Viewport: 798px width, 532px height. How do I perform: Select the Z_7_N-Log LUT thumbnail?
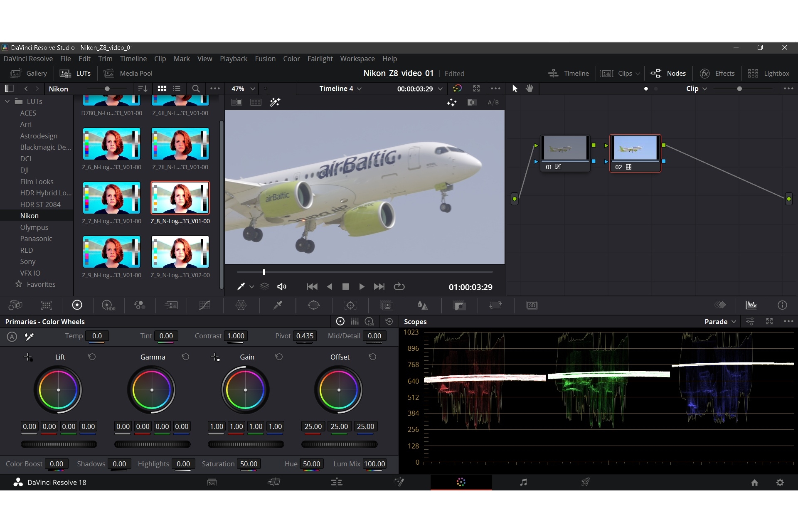pyautogui.click(x=111, y=198)
